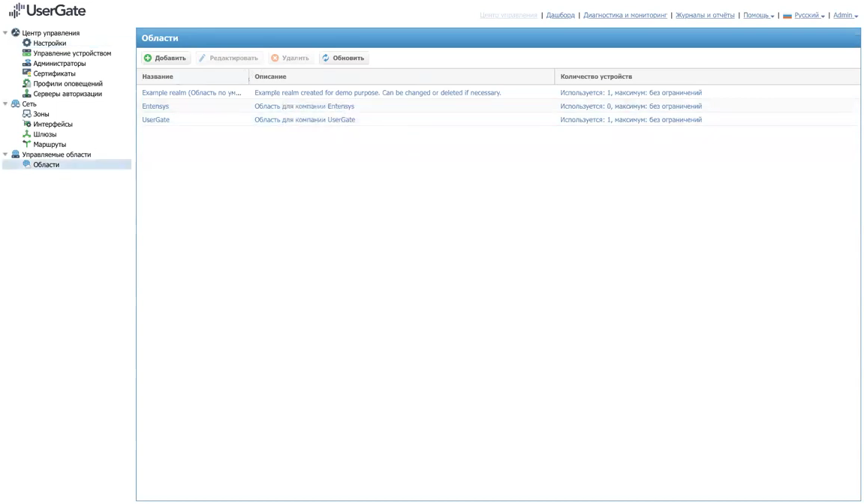Click the Серверы авторизации icon
864x504 pixels.
pyautogui.click(x=26, y=93)
